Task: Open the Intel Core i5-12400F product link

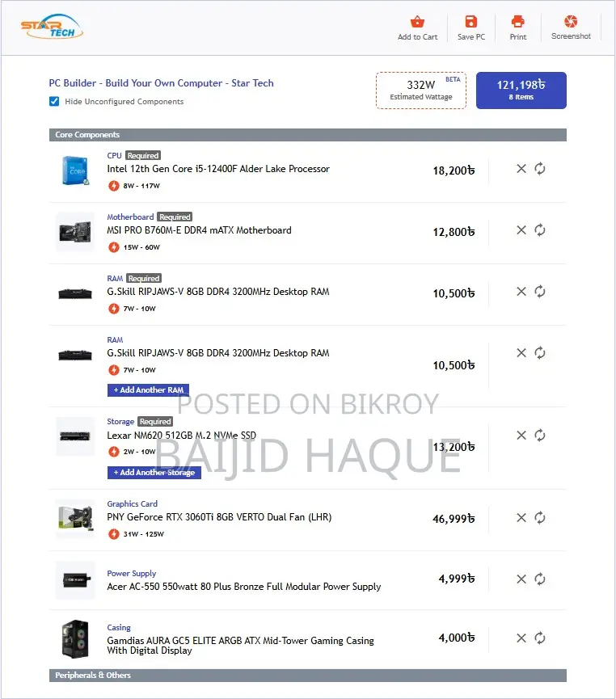Action: 218,169
